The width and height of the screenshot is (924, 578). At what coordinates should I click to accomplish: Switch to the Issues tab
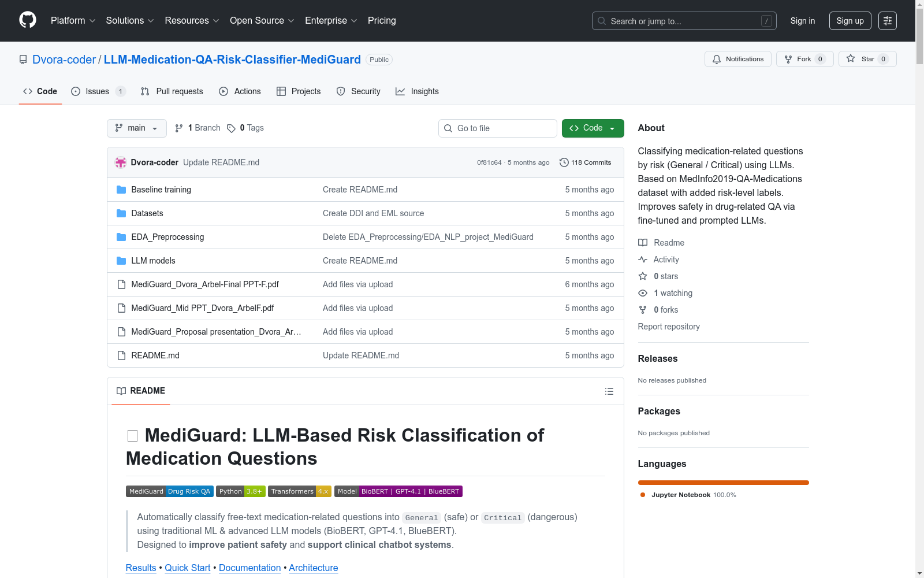(x=98, y=91)
